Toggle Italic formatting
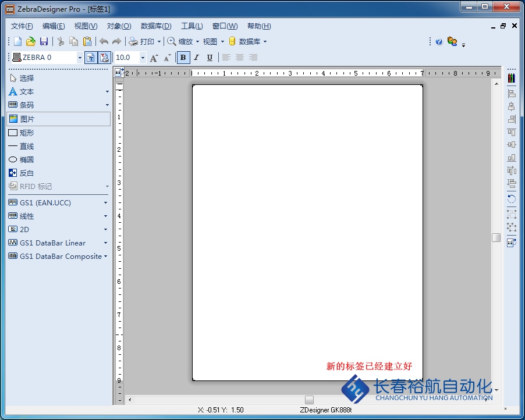The width and height of the screenshot is (525, 420). tap(197, 58)
